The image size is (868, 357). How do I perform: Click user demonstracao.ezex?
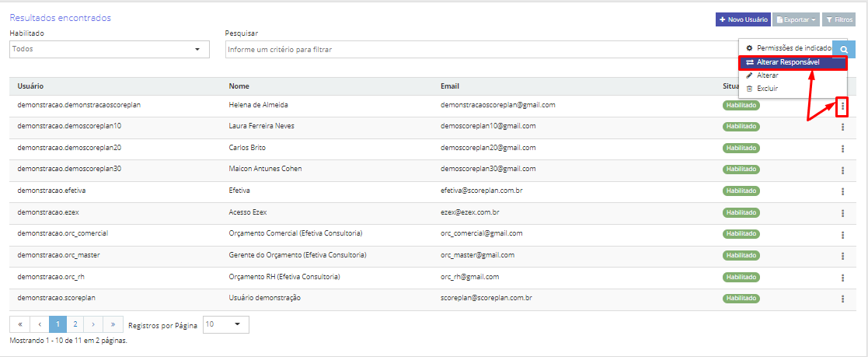pyautogui.click(x=47, y=212)
